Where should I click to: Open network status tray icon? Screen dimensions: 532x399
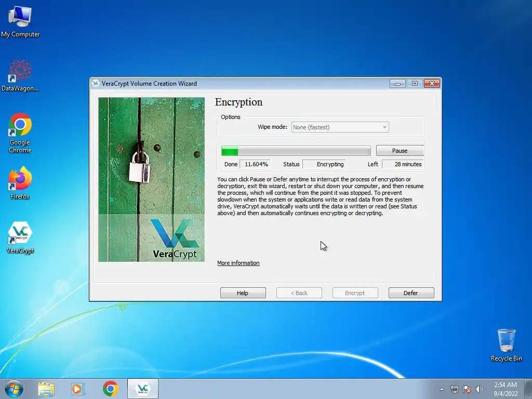tap(454, 389)
